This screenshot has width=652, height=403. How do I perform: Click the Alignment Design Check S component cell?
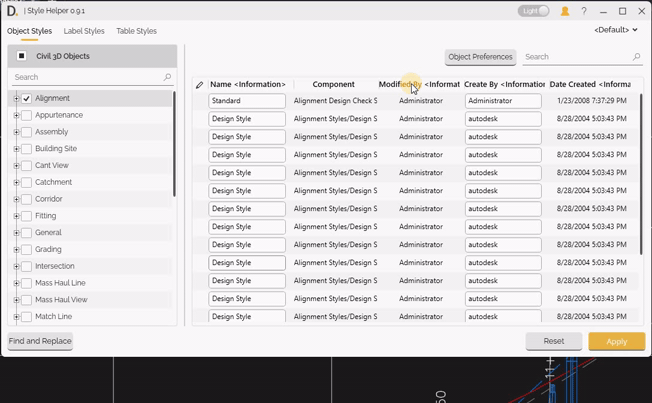336,101
